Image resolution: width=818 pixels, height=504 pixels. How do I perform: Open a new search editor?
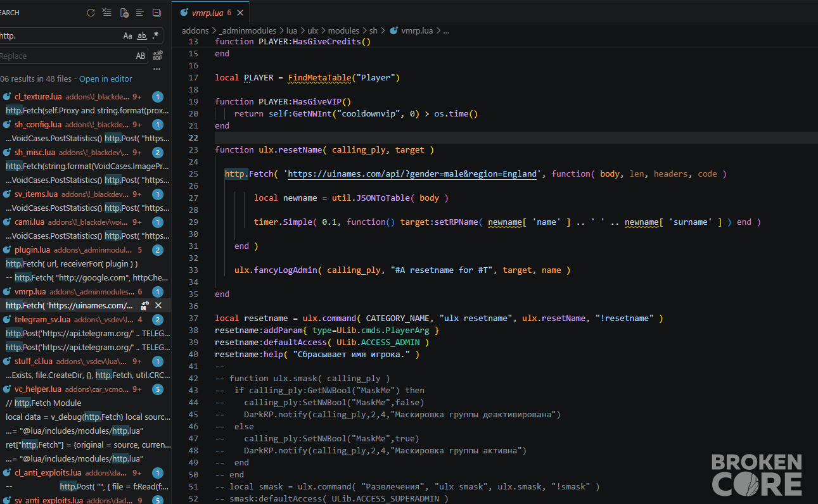click(x=124, y=12)
